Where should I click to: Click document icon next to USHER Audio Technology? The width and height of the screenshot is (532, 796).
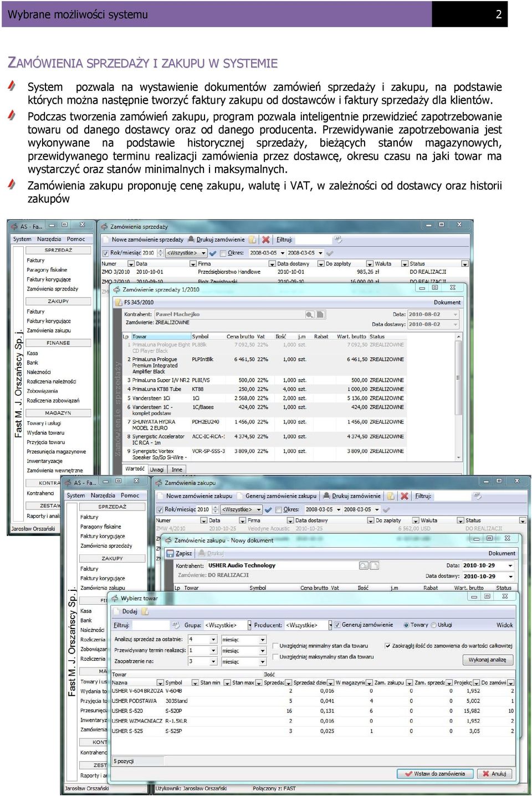point(375,565)
